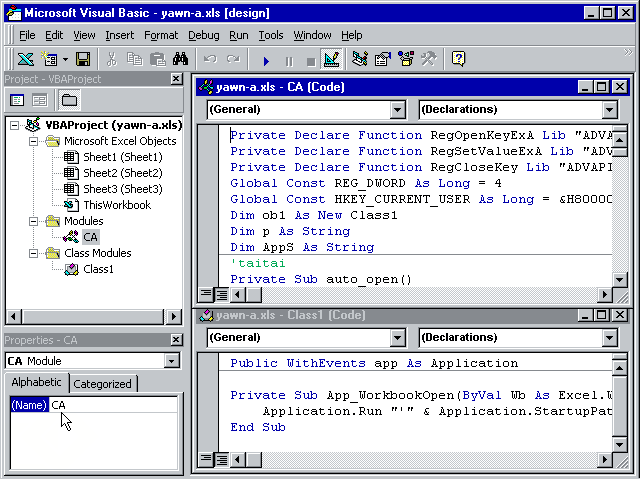Click the Reset stop icon
Image resolution: width=640 pixels, height=480 pixels.
[311, 61]
